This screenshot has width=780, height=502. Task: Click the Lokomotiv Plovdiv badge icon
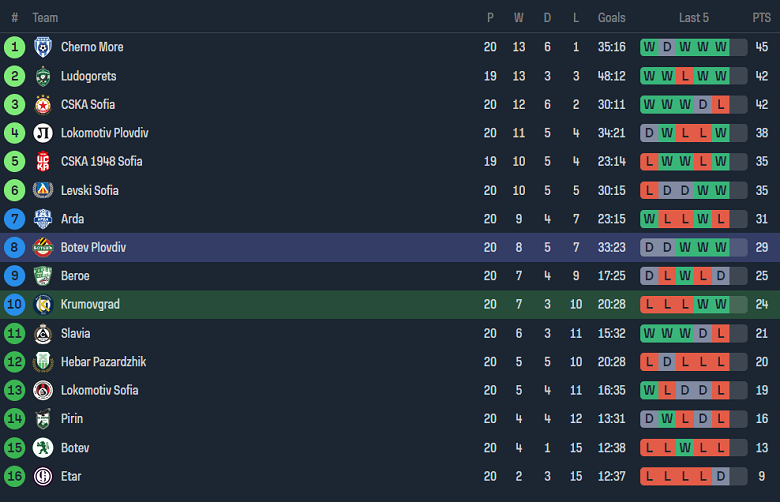[43, 133]
